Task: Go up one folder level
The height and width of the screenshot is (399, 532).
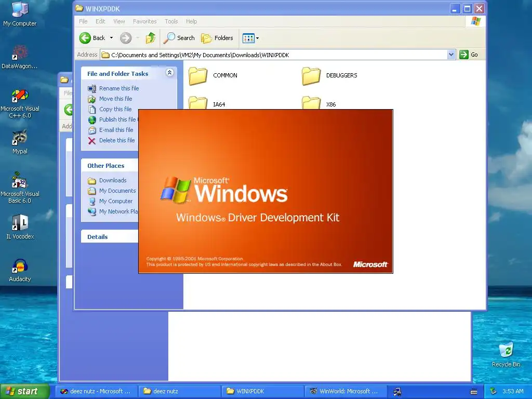Action: coord(151,38)
